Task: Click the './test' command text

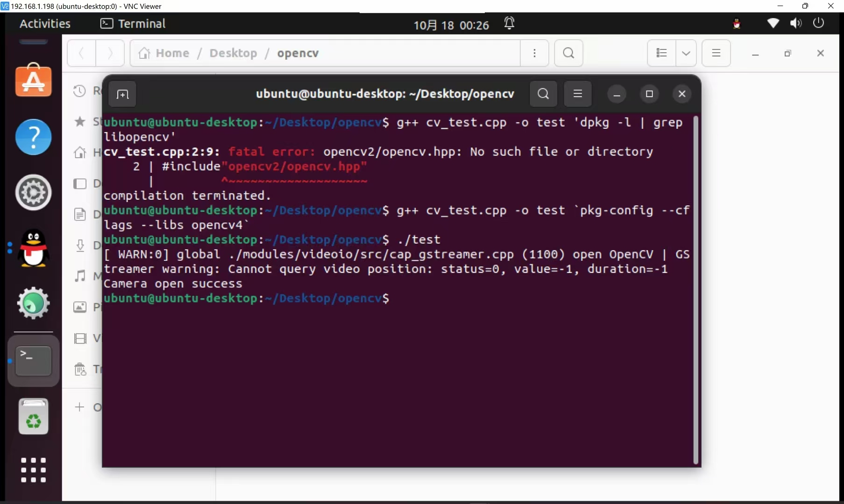Action: pos(418,240)
